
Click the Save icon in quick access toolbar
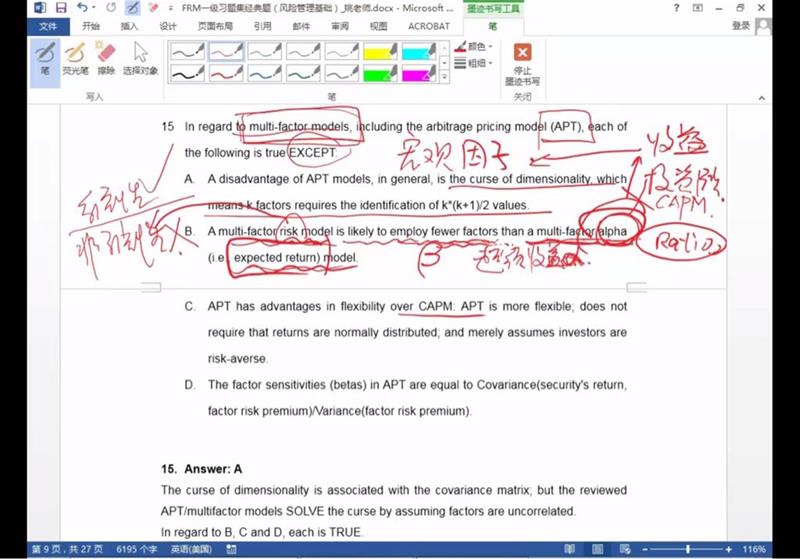tap(61, 8)
